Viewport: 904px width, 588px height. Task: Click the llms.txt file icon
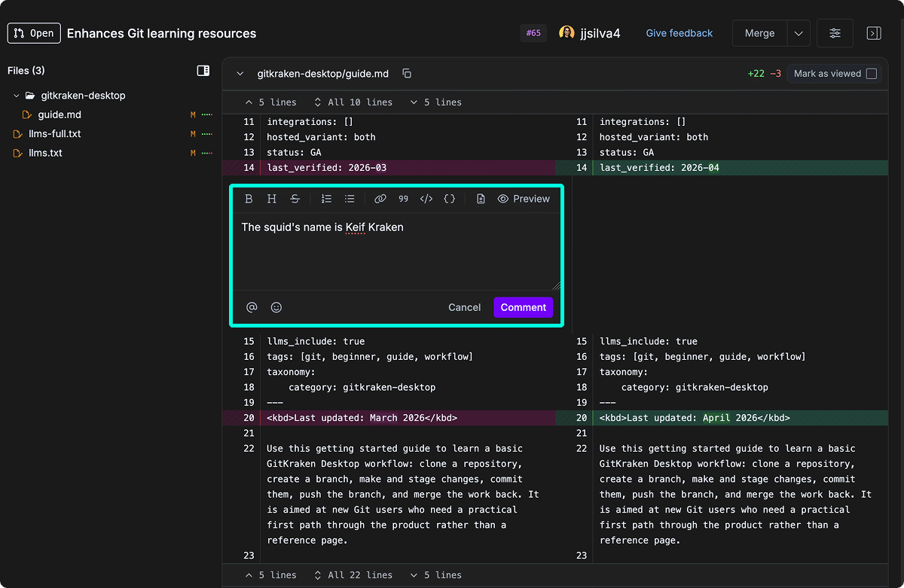17,153
